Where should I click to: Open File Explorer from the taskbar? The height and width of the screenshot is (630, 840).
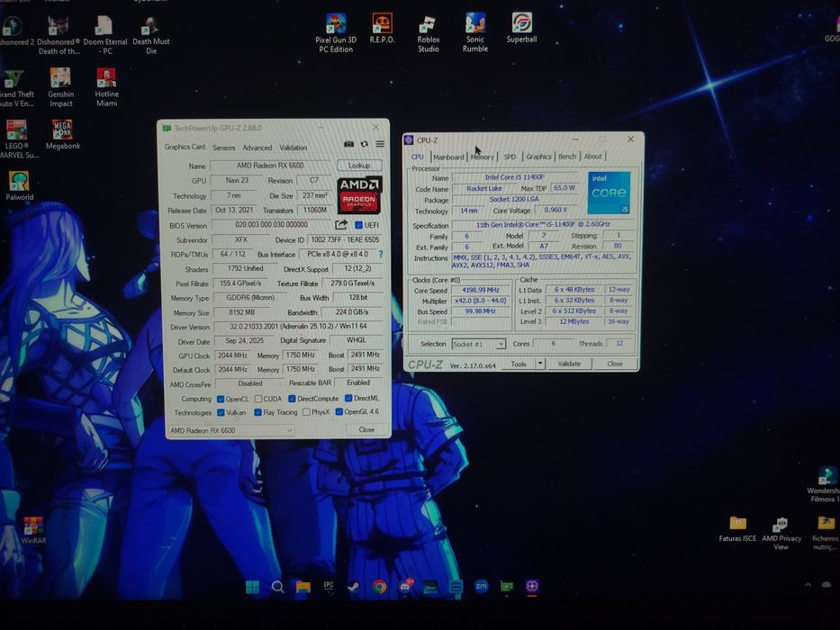click(303, 587)
